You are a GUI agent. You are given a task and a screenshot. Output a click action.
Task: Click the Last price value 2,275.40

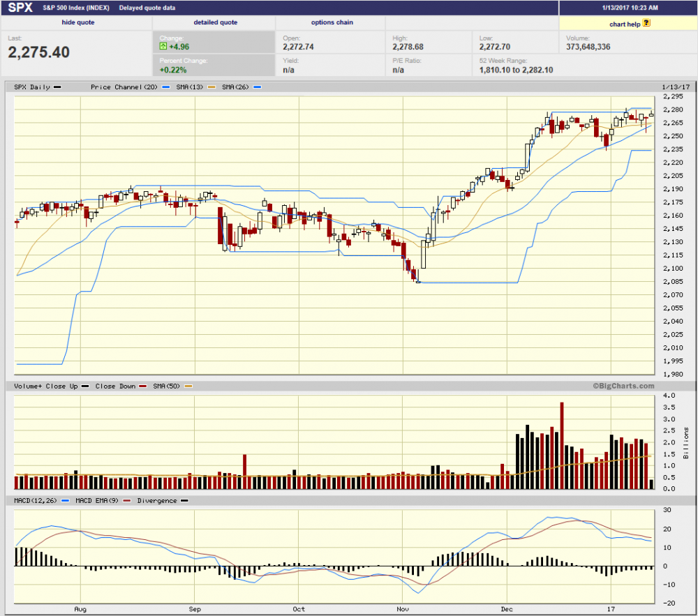[39, 52]
